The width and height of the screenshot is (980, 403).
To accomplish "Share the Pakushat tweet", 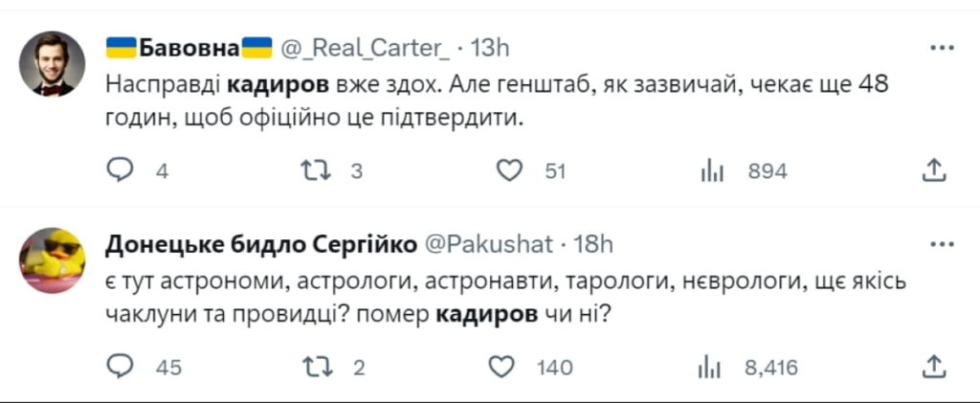I will [x=935, y=366].
